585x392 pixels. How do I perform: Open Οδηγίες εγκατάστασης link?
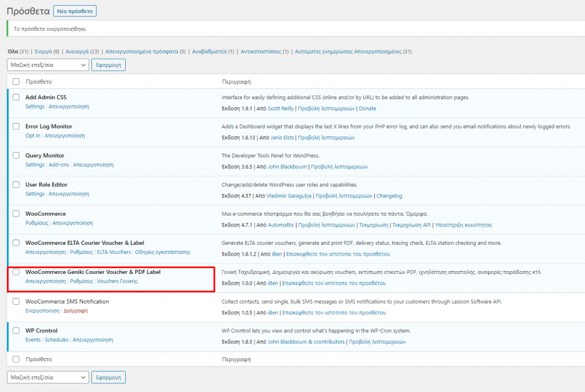click(x=163, y=252)
